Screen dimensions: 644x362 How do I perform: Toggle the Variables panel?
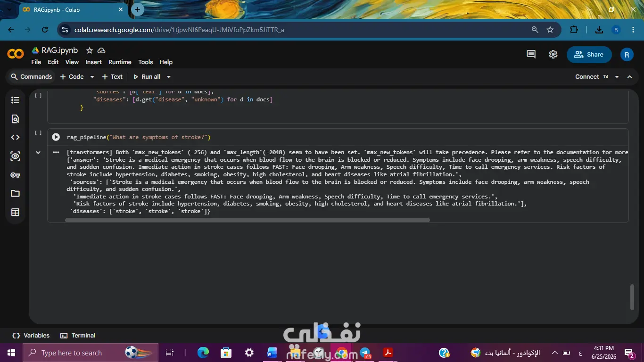click(31, 336)
